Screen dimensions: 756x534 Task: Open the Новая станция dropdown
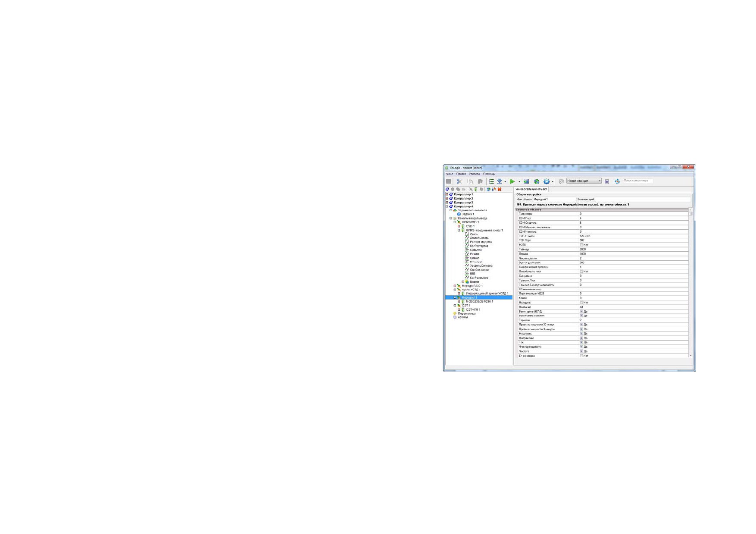click(x=584, y=181)
